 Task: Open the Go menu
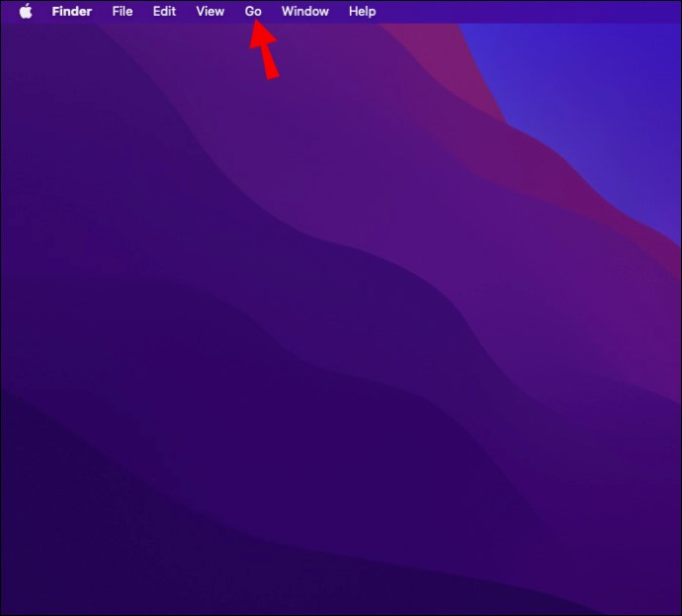pos(253,11)
